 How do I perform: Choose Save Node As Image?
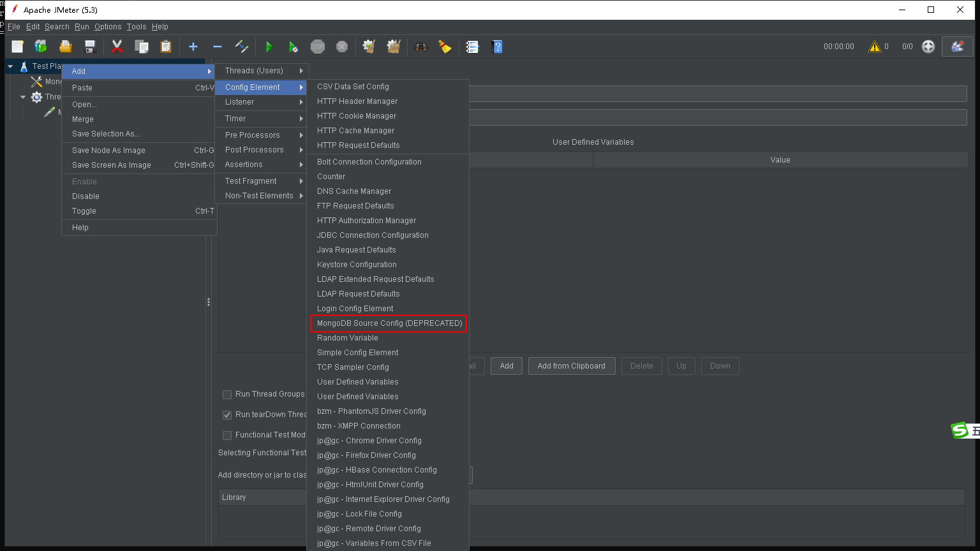tap(139, 151)
